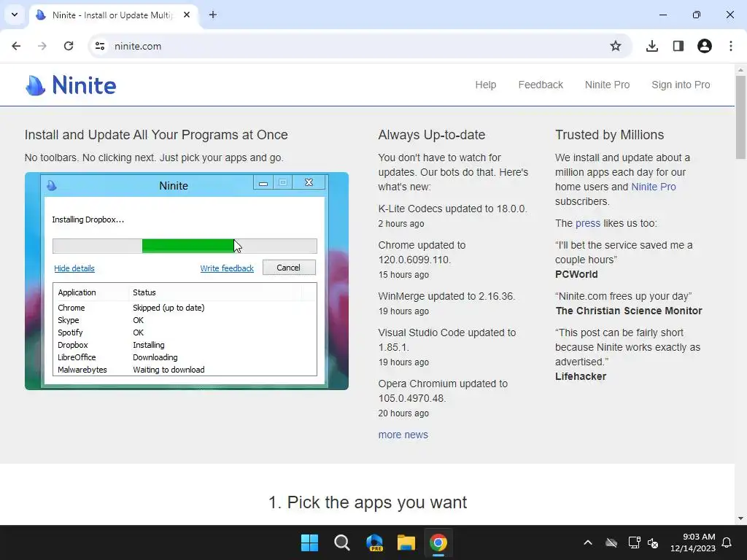
Task: Click the page vertical scrollbar thumb
Action: click(741, 117)
